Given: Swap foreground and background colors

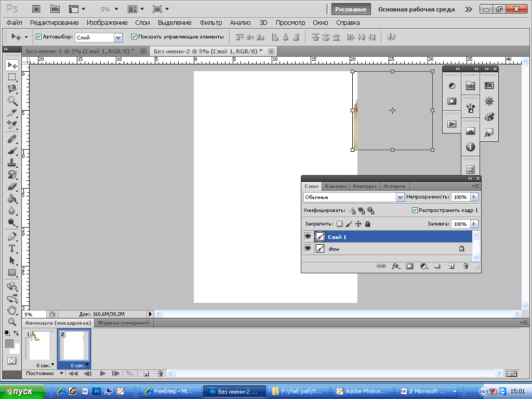Looking at the screenshot, I should click(x=16, y=333).
